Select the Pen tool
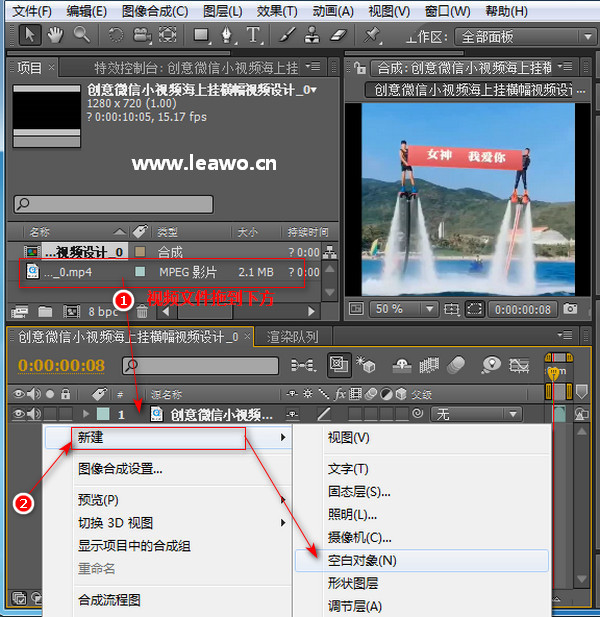This screenshot has width=600, height=617. pyautogui.click(x=227, y=35)
